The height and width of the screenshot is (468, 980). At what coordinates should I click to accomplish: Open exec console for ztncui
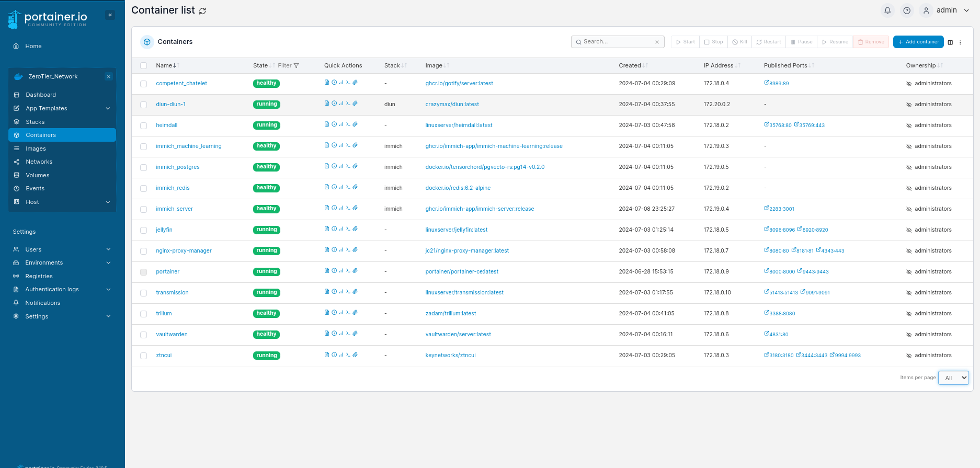point(348,355)
